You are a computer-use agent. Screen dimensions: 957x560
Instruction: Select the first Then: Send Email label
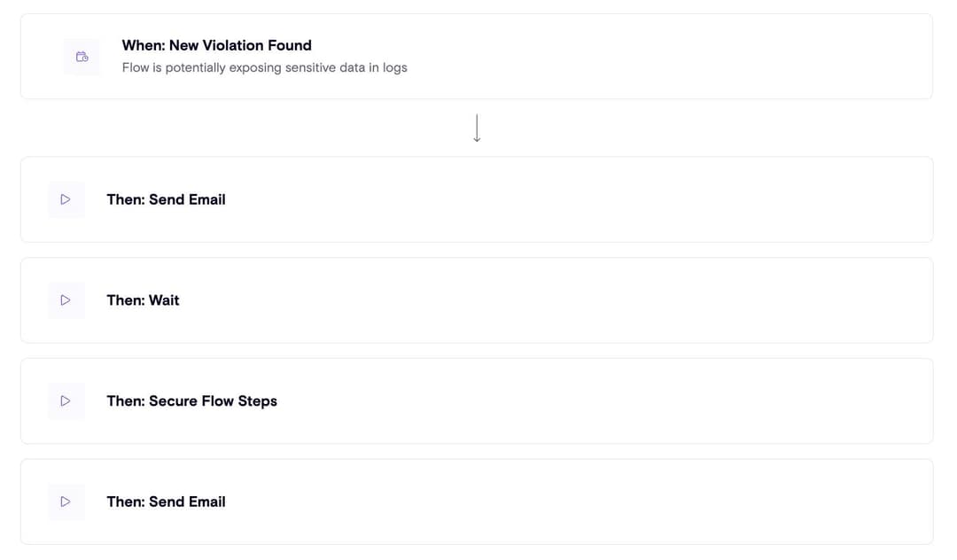pyautogui.click(x=166, y=200)
